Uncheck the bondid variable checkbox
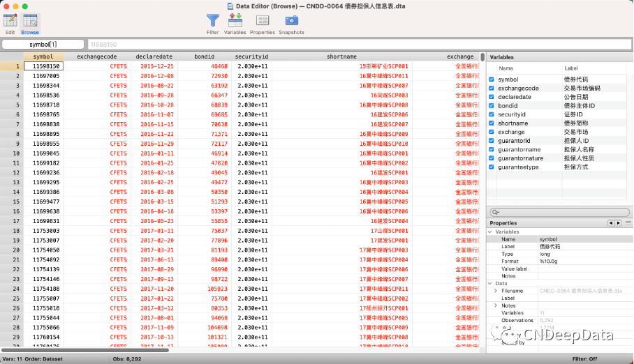 [x=492, y=106]
